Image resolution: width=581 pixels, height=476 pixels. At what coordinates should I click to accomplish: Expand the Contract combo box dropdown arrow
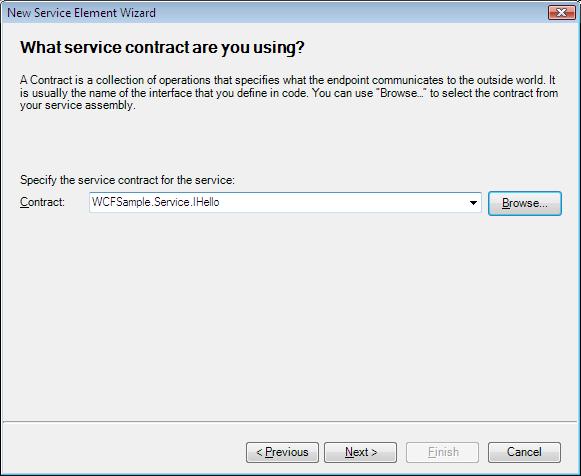coord(473,203)
